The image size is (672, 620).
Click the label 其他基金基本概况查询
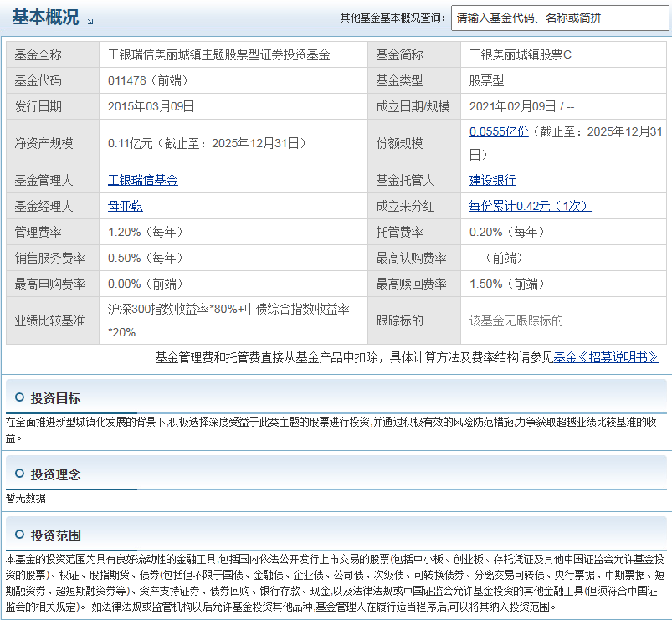[x=392, y=18]
